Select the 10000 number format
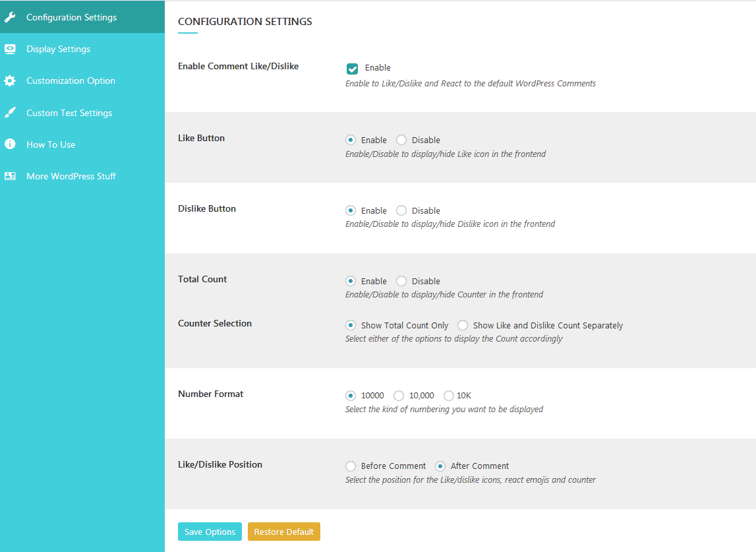 click(351, 396)
